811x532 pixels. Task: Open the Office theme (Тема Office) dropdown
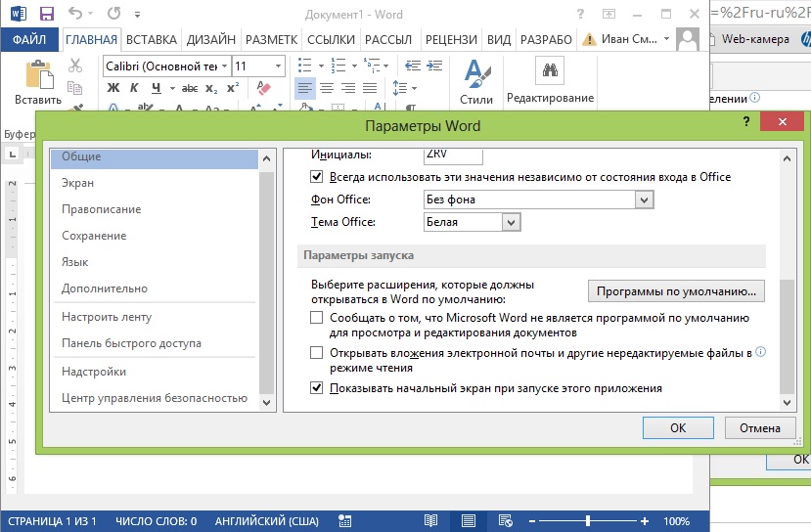(x=511, y=222)
